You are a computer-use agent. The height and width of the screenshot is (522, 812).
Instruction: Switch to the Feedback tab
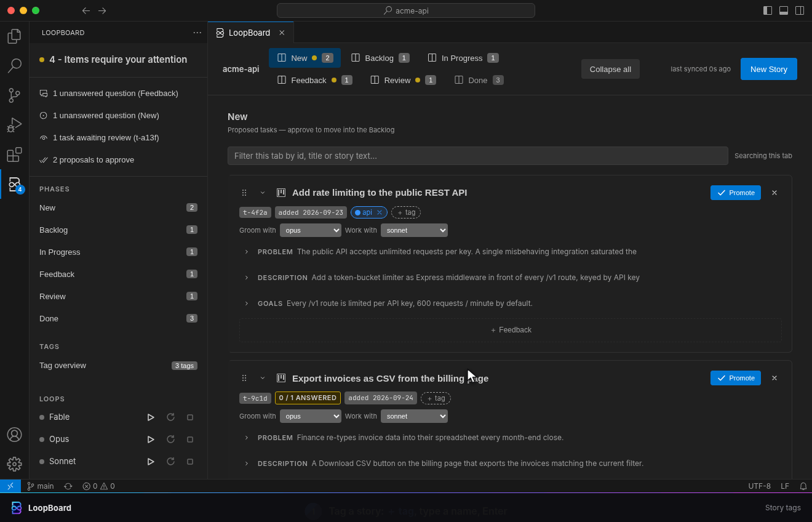[x=315, y=80]
